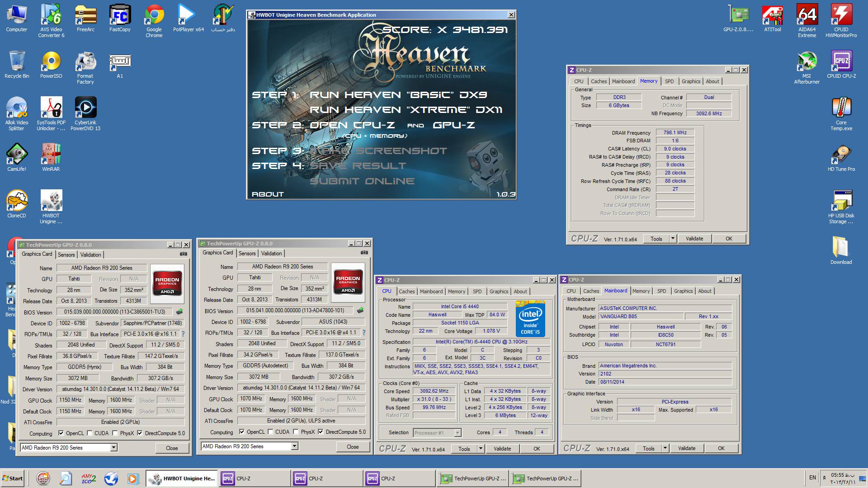Switch to Caches tab in CPU-Z CPU window
This screenshot has height=488, width=868.
406,291
